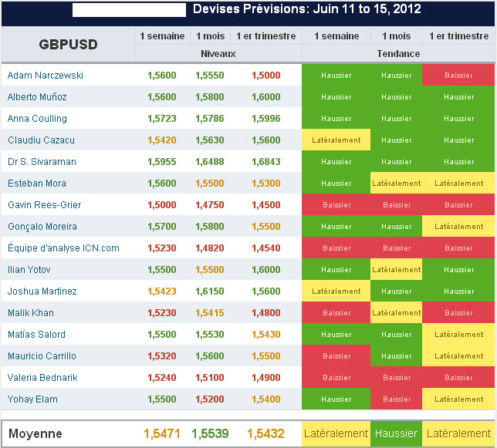Click Valeria Bednarik's 1,5100 level
The height and width of the screenshot is (448, 497).
click(x=210, y=377)
